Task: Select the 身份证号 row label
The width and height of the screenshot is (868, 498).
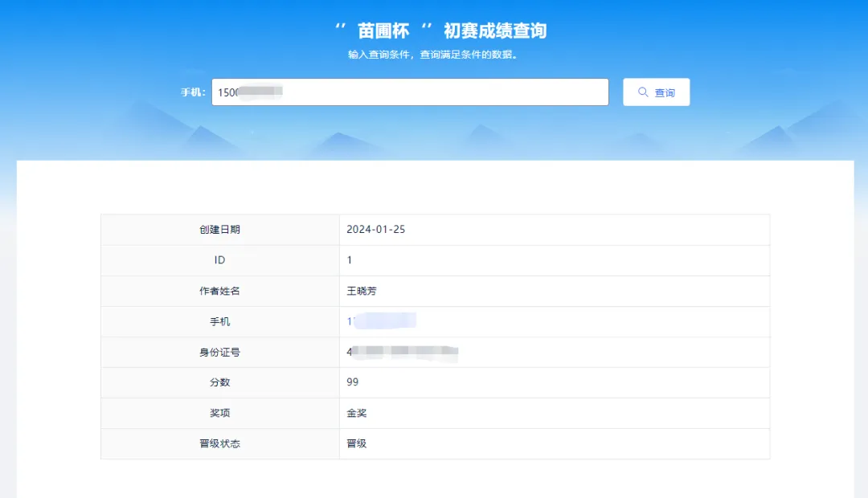Action: 219,352
